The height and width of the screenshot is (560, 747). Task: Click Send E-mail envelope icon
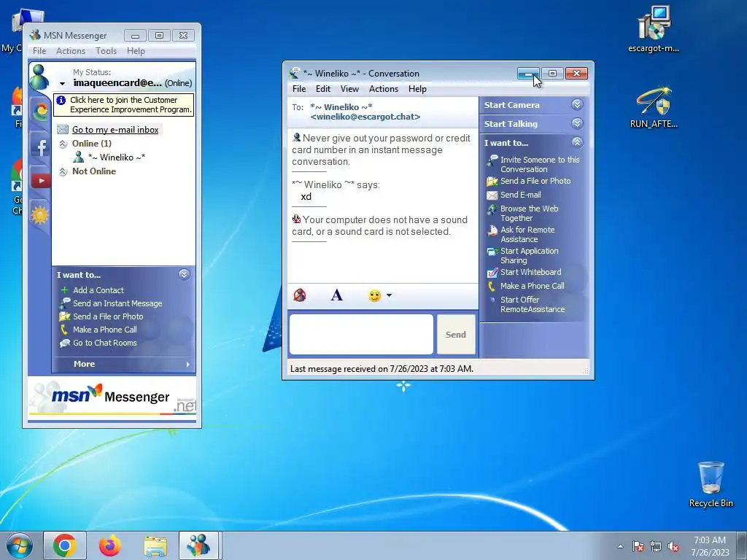(x=492, y=195)
